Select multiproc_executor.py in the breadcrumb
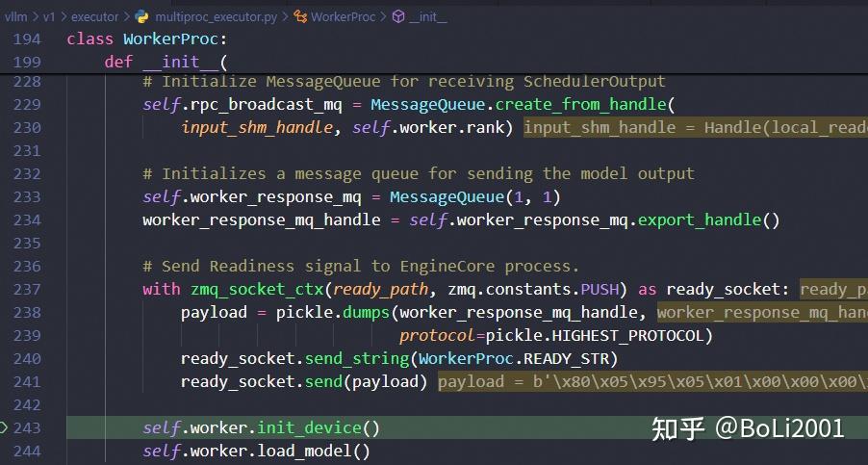 [216, 17]
